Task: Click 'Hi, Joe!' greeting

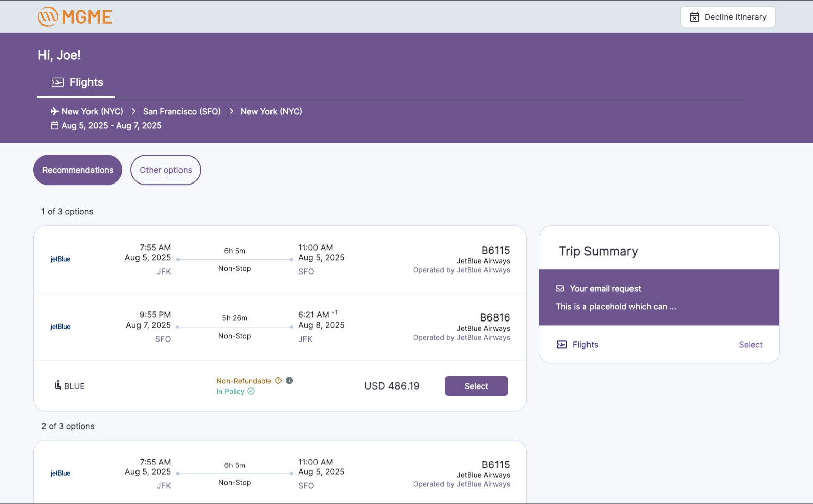Action: 59,55
